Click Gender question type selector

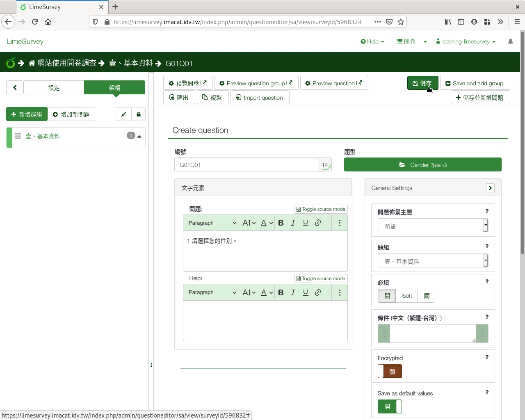click(422, 164)
